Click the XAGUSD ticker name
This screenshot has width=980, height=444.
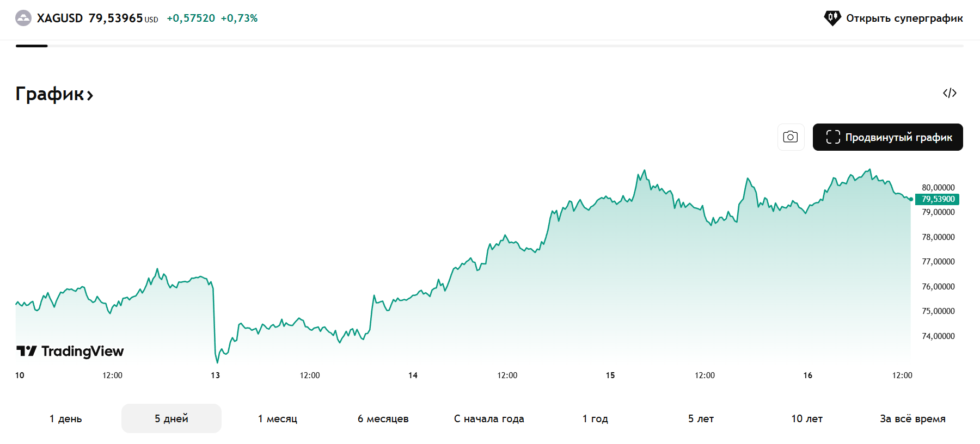pyautogui.click(x=59, y=18)
